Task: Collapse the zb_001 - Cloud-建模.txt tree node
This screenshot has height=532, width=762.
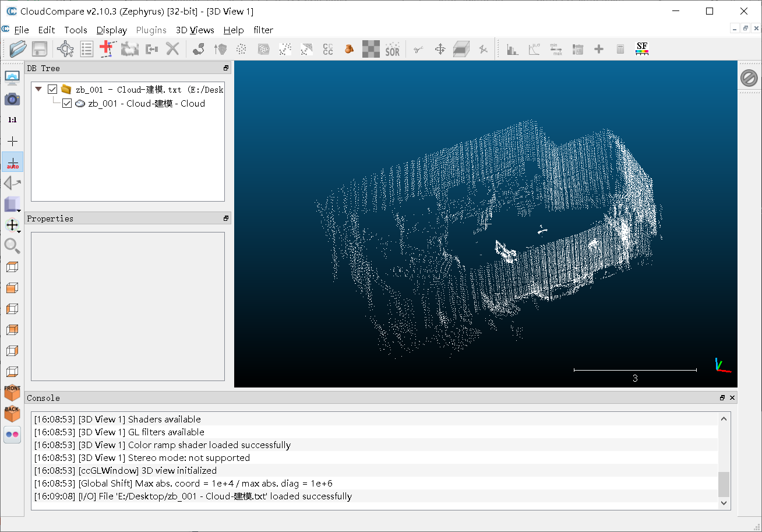Action: pyautogui.click(x=38, y=89)
